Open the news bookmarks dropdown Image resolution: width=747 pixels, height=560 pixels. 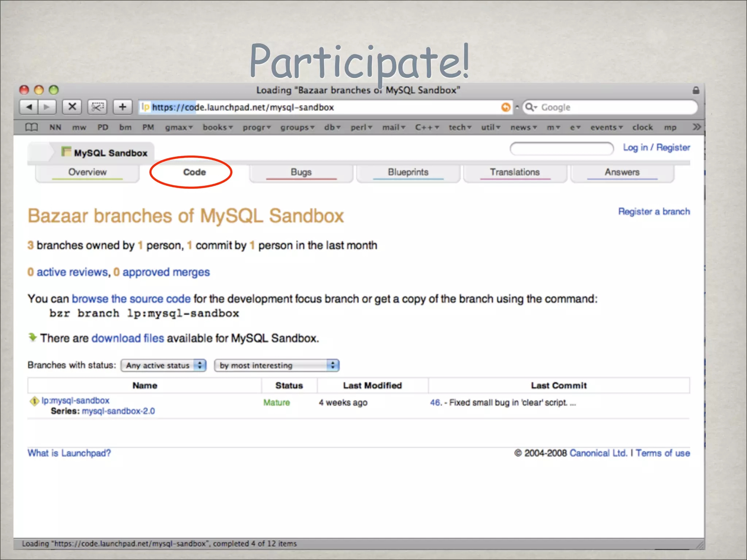pyautogui.click(x=523, y=127)
